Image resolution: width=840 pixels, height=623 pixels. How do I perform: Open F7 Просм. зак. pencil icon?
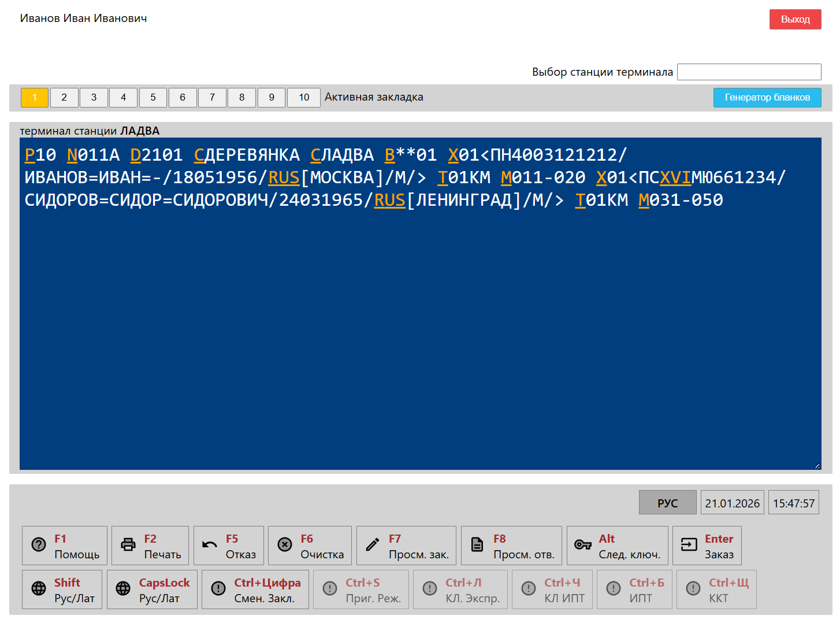click(x=373, y=545)
